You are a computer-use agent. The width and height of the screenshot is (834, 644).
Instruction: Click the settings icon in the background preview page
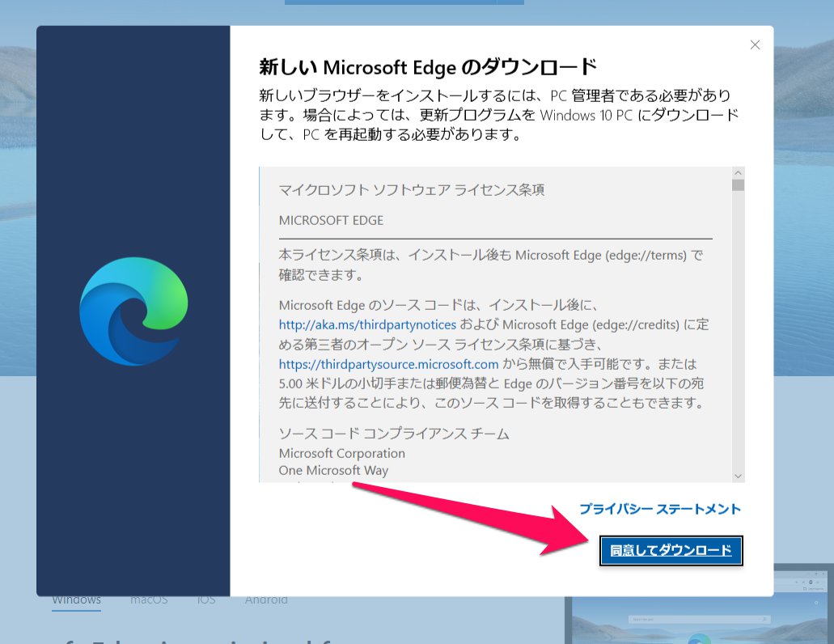pos(817,603)
